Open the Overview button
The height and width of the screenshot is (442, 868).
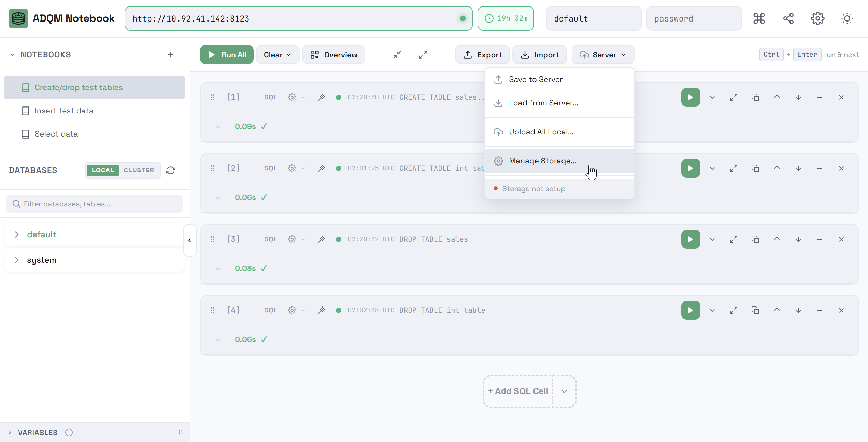point(333,55)
